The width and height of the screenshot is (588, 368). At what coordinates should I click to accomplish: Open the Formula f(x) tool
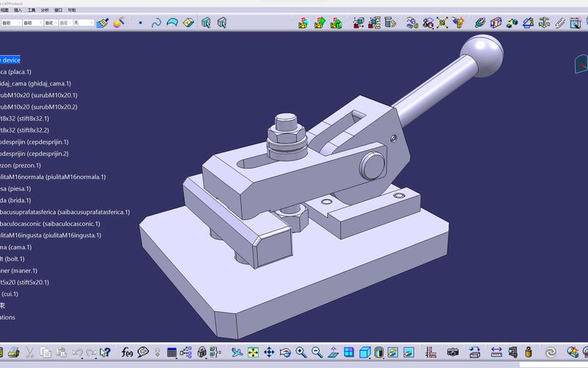126,353
